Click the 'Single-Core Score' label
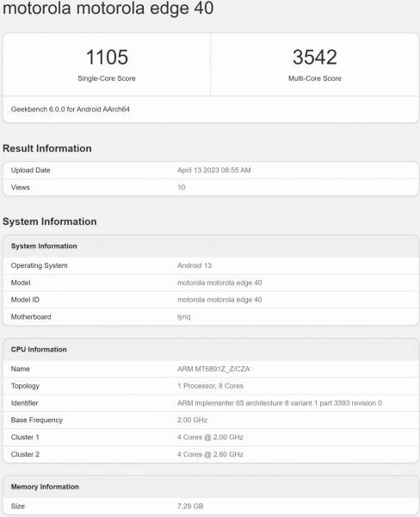This screenshot has height=517, width=420. coord(107,78)
